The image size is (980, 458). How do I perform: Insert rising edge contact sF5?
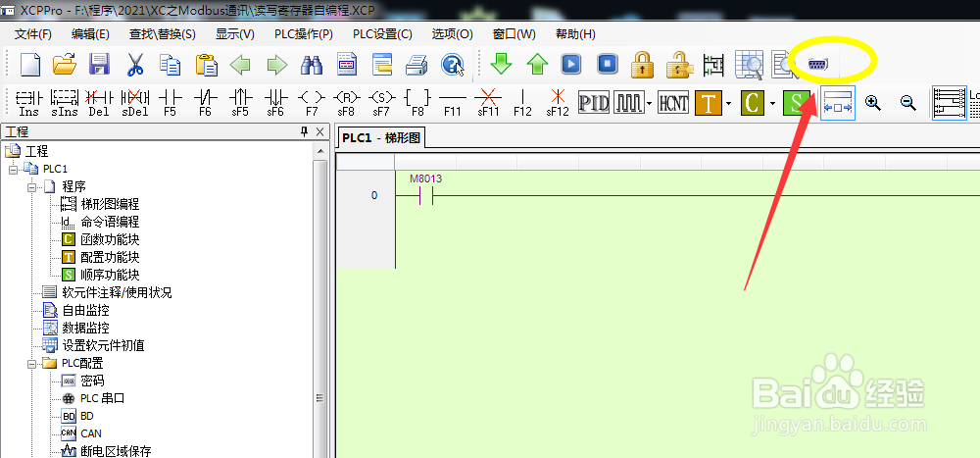(241, 103)
